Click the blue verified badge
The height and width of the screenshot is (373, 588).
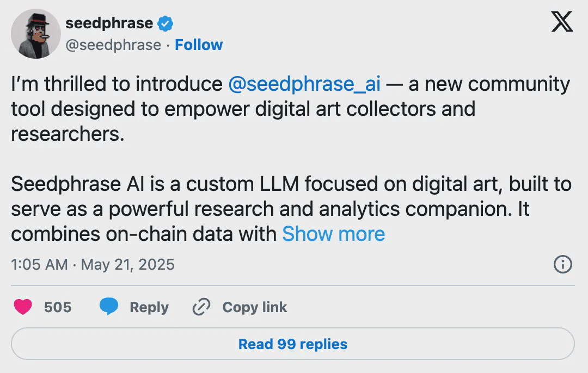[165, 23]
